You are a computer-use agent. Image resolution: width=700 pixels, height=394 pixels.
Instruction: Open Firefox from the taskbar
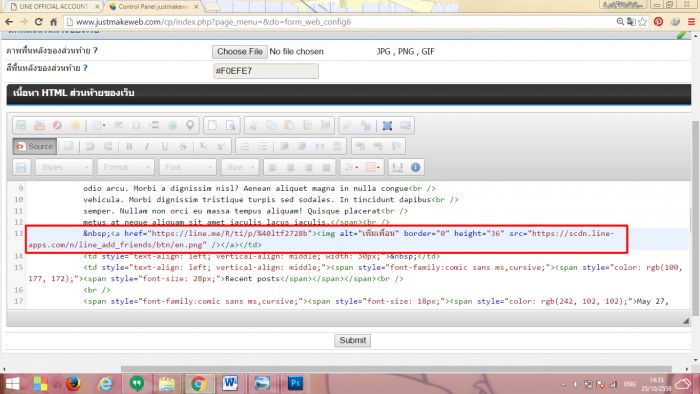(73, 384)
